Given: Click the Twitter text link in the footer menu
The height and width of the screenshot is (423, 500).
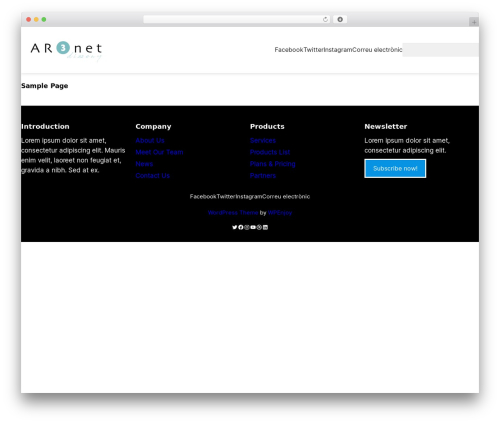Looking at the screenshot, I should (226, 196).
